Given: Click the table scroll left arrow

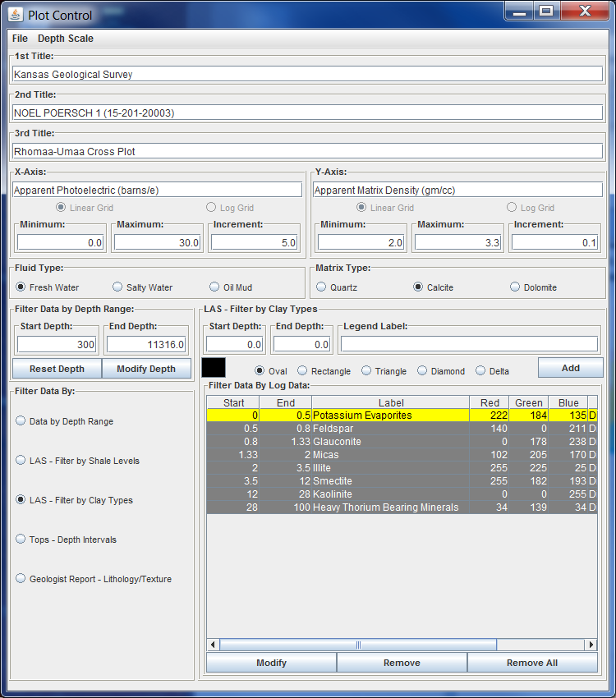Looking at the screenshot, I should pos(213,645).
